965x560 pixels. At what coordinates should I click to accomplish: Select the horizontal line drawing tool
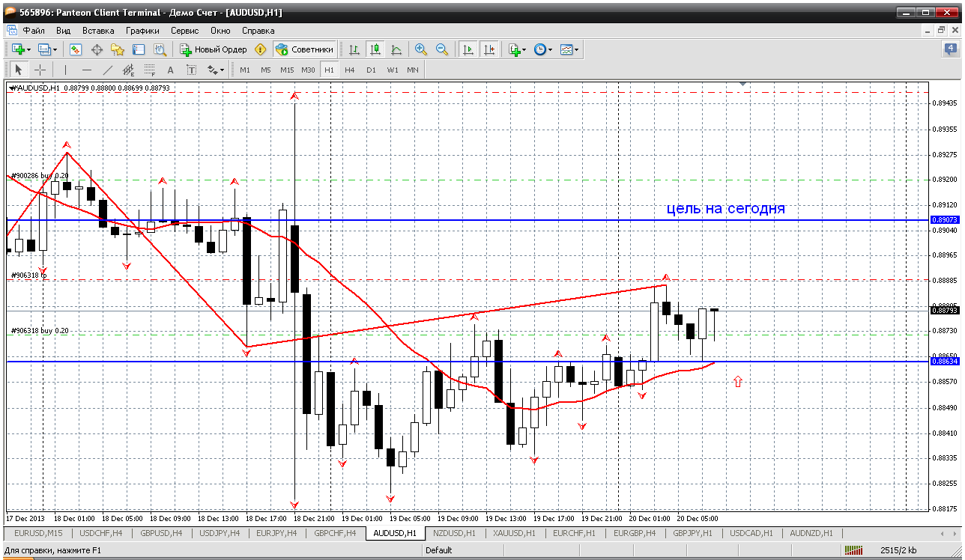(86, 70)
